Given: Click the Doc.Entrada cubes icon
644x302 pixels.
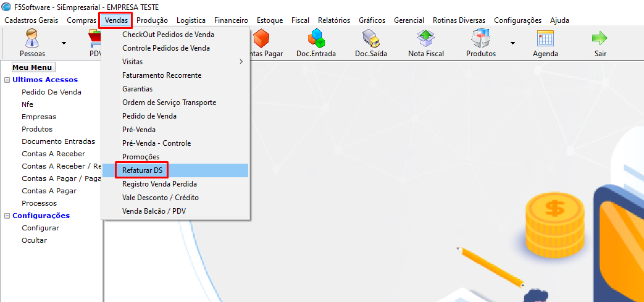Looking at the screenshot, I should [x=316, y=38].
